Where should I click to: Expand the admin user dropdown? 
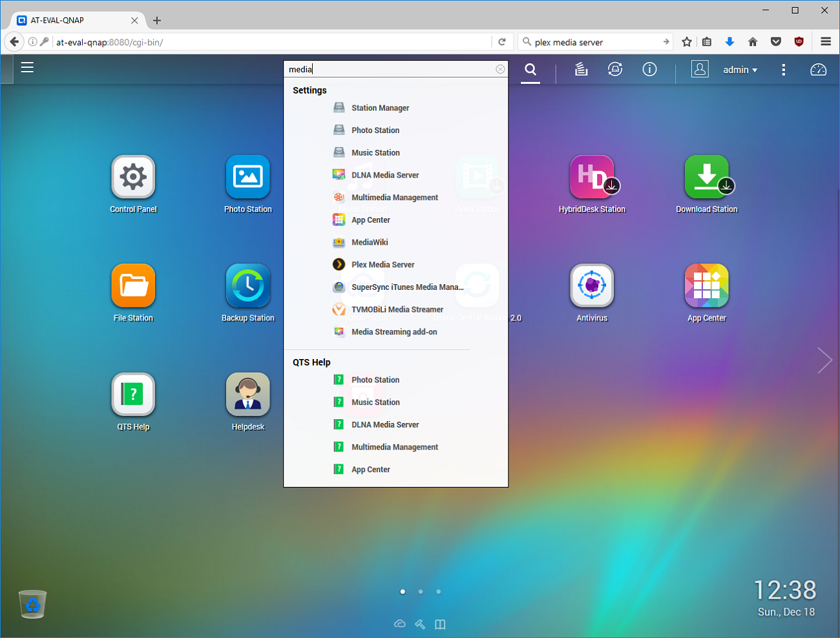(x=740, y=70)
